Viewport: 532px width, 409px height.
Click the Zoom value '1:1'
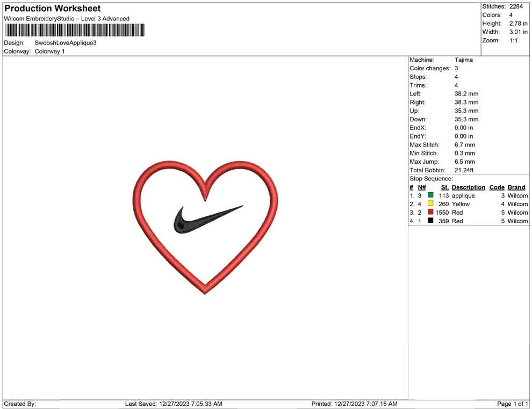(x=514, y=40)
